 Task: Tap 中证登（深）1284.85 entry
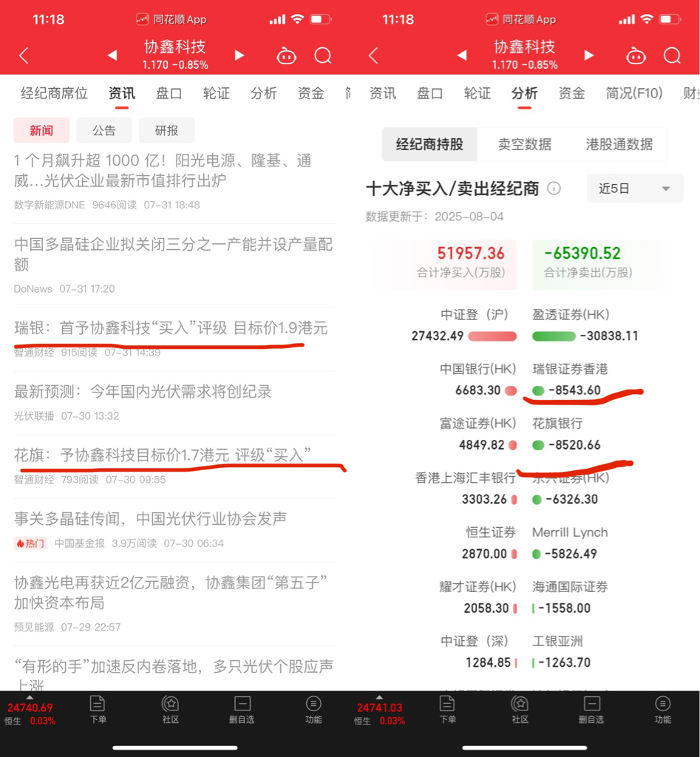tap(478, 652)
